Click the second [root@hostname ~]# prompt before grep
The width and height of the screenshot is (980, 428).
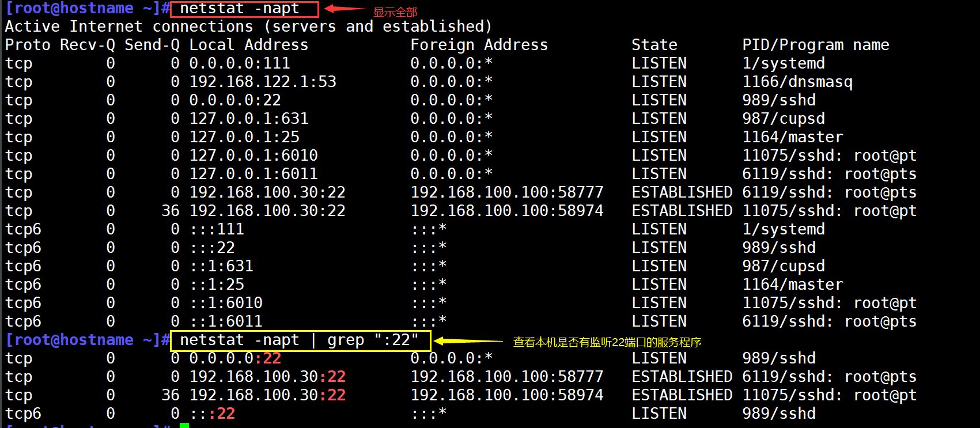(88, 340)
